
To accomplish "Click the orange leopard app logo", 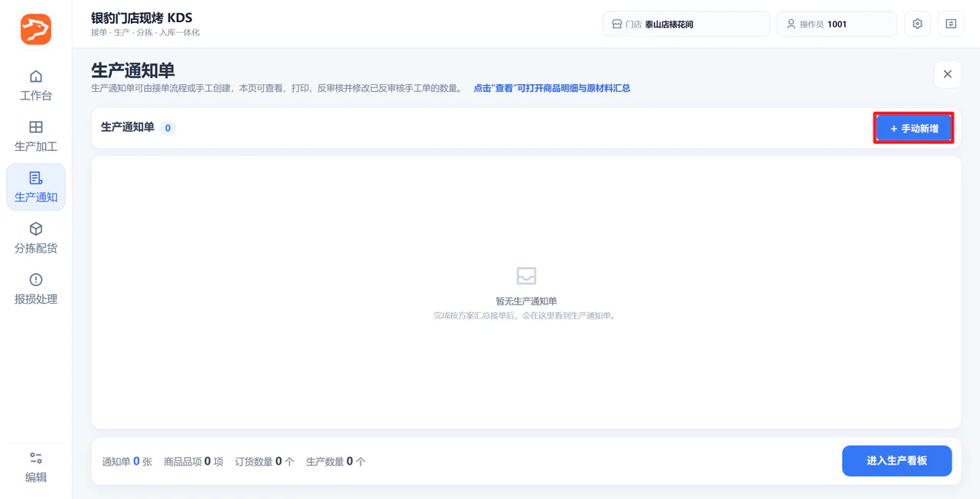I will point(36,29).
